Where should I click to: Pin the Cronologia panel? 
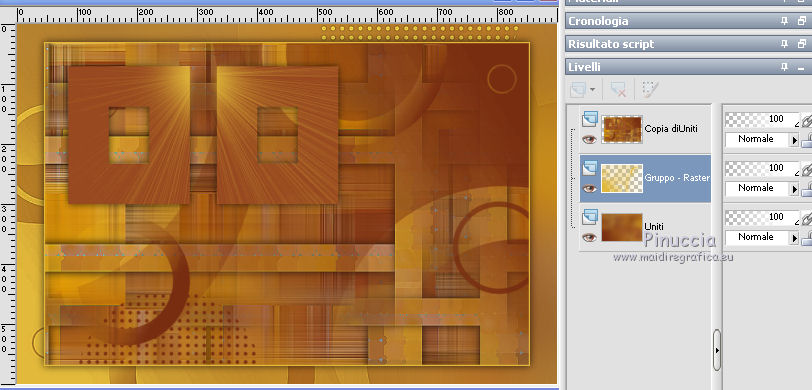785,21
